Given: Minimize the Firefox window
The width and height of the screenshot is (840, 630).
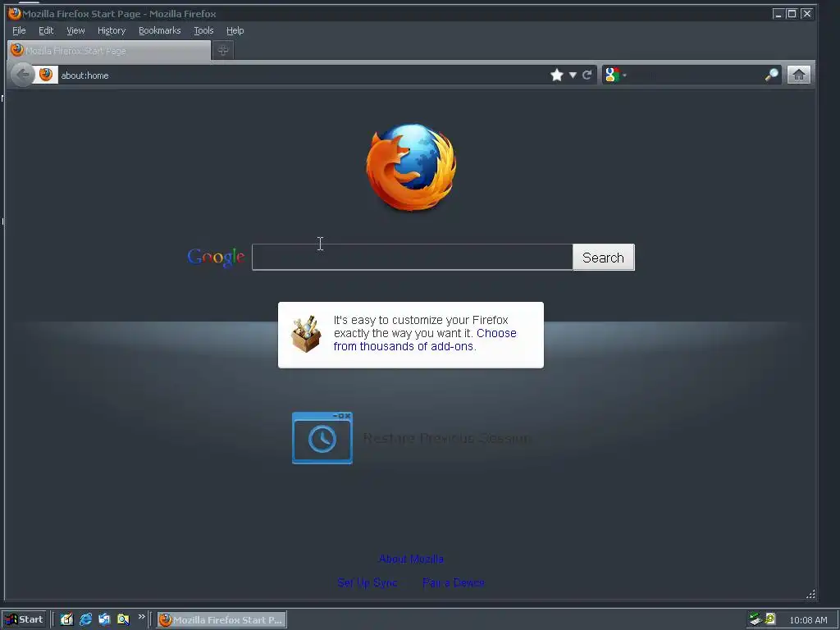Looking at the screenshot, I should (x=778, y=14).
